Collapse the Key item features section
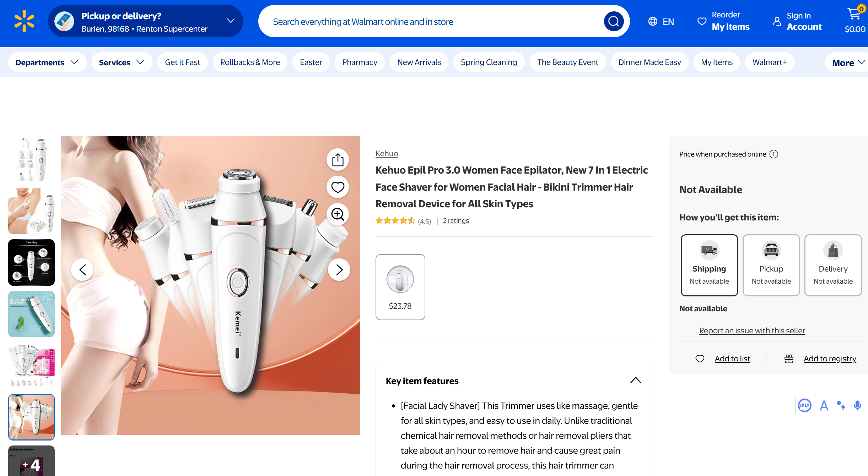The width and height of the screenshot is (868, 476). (635, 381)
